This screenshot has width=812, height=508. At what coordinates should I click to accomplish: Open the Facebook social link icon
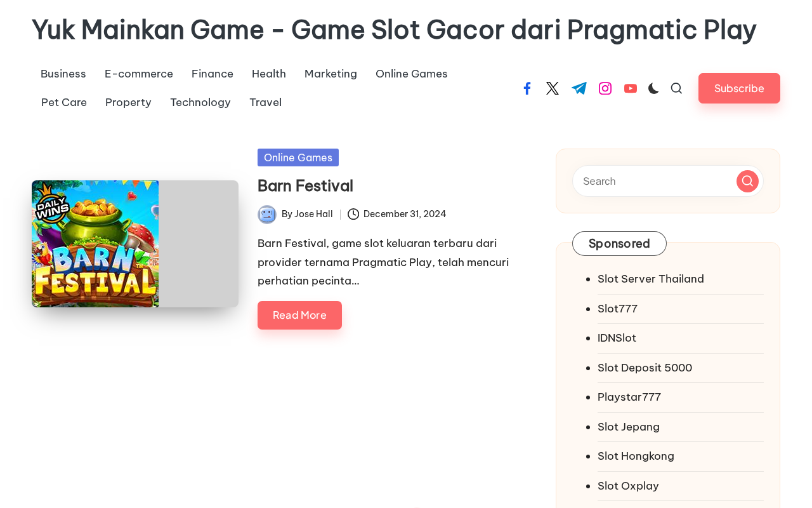pos(527,88)
